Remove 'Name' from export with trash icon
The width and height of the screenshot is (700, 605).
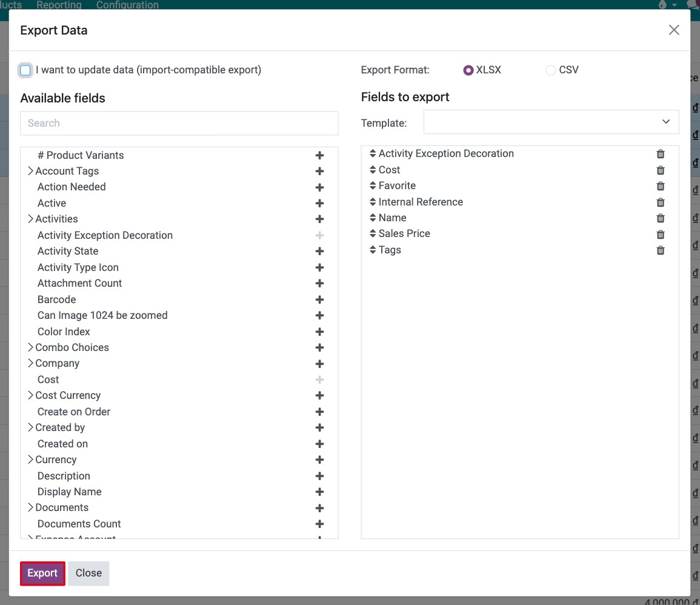coord(660,218)
